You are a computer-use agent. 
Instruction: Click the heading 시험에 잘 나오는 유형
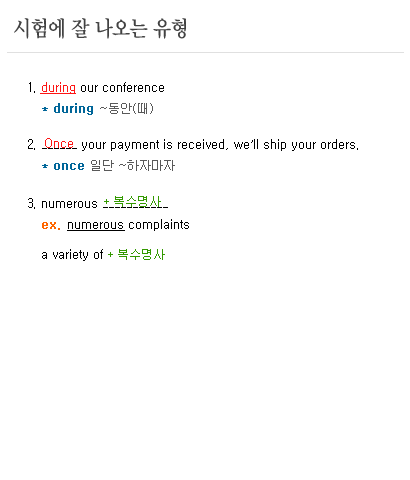pos(100,29)
